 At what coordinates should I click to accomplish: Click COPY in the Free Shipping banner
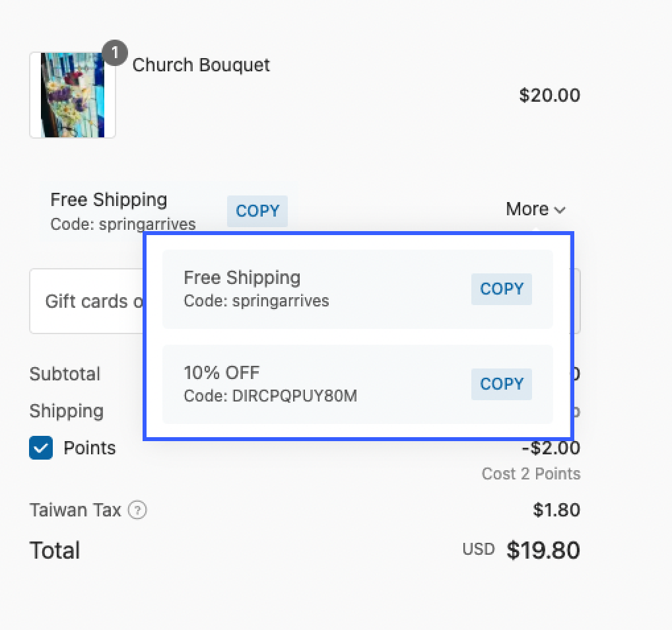tap(257, 211)
